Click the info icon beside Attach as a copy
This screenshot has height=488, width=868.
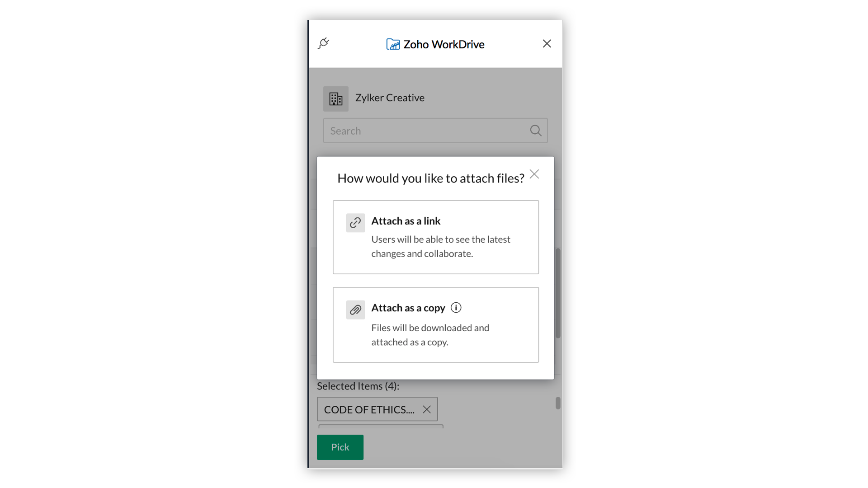(x=456, y=308)
